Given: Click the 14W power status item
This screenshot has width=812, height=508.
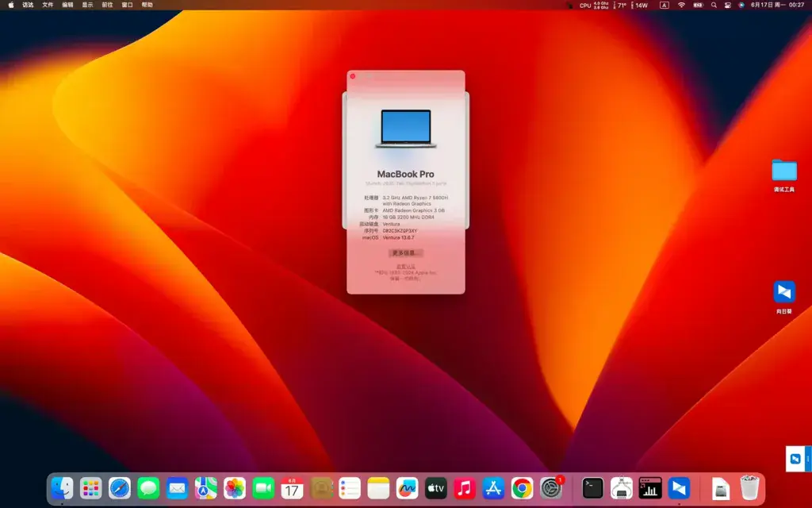Looking at the screenshot, I should pyautogui.click(x=640, y=6).
